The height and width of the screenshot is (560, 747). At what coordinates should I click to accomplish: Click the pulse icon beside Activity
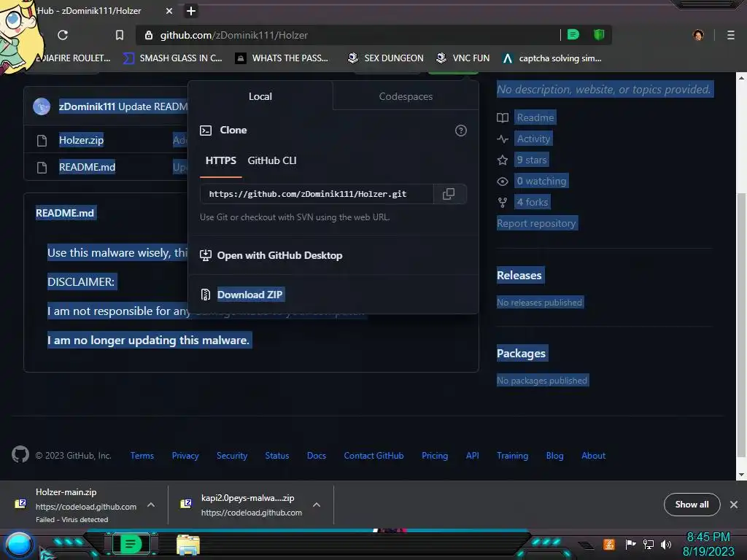[x=503, y=139]
